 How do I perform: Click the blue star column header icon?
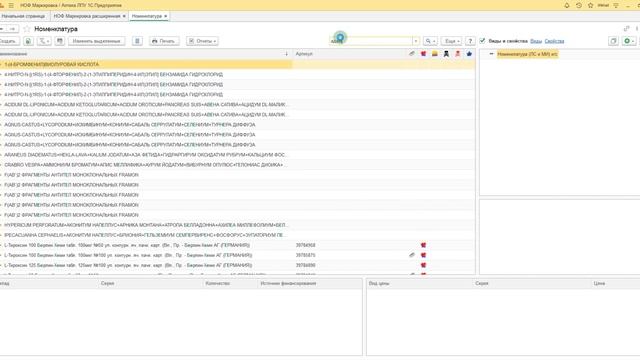(x=469, y=54)
